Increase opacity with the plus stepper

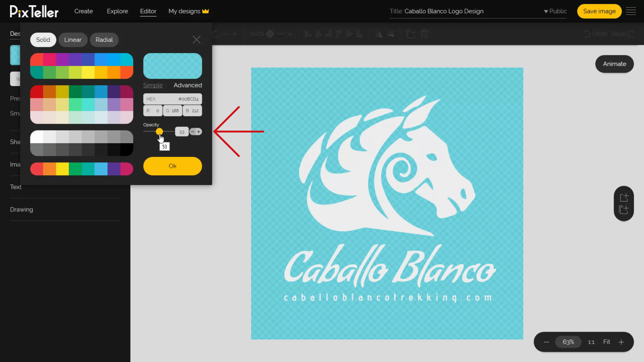point(199,132)
